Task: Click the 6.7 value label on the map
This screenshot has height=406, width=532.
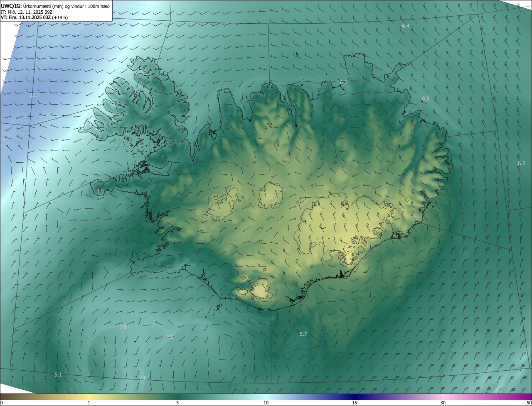Action: [x=344, y=83]
